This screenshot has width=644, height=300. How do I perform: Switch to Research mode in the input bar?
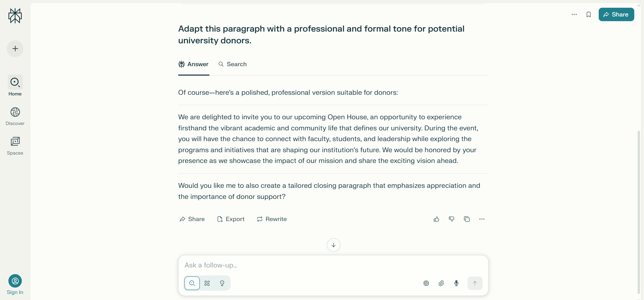pos(207,283)
